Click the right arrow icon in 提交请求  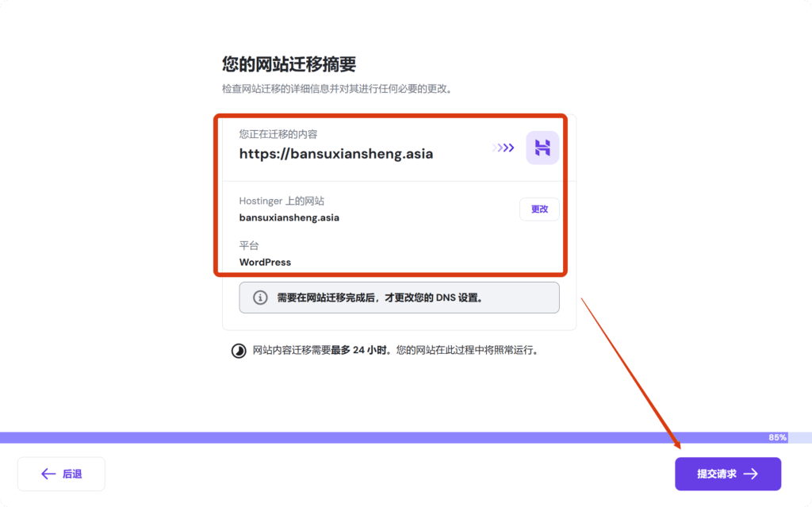coord(750,474)
